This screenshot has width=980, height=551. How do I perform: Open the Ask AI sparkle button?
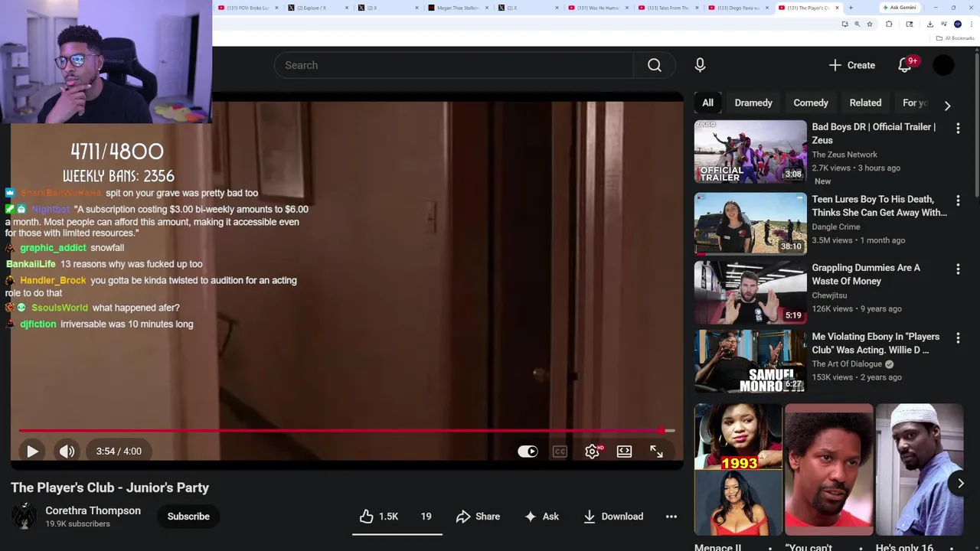[541, 517]
